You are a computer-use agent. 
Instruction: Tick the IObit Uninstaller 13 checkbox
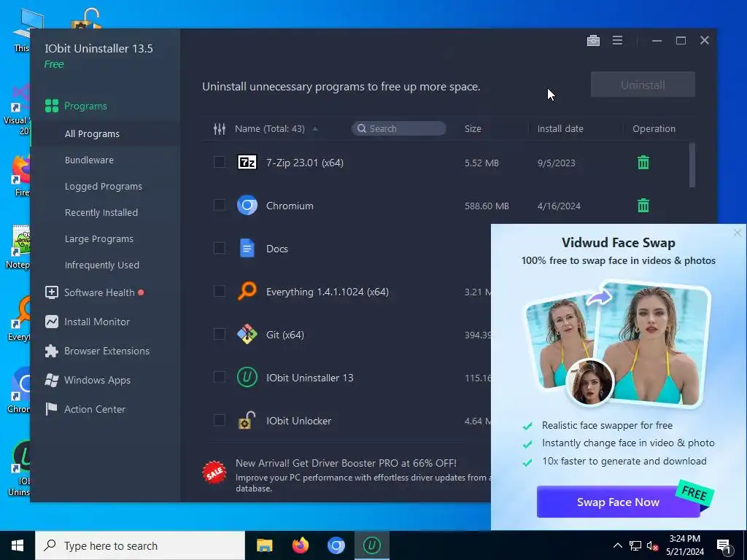click(x=219, y=377)
